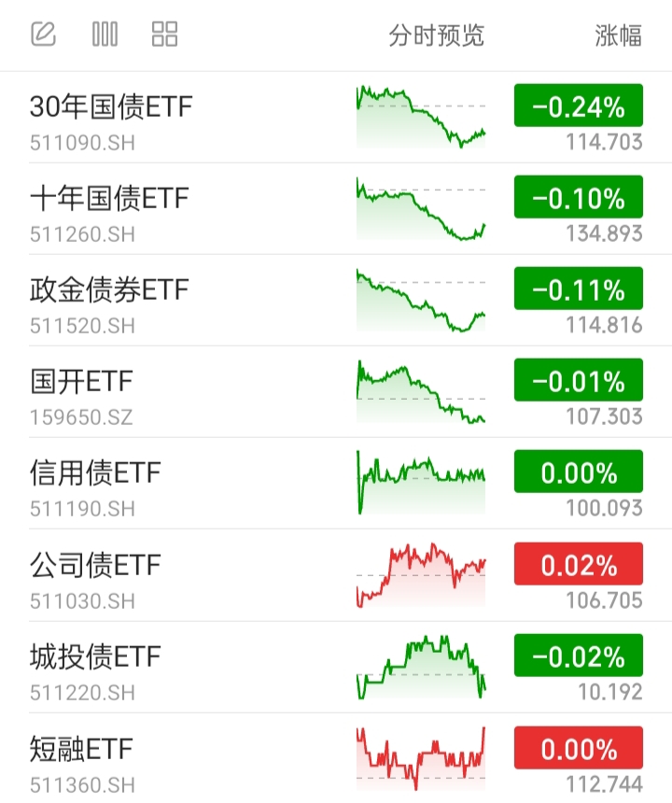This screenshot has width=672, height=803.
Task: Toggle the 0.00% badge for 信用债ETF
Action: 578,472
